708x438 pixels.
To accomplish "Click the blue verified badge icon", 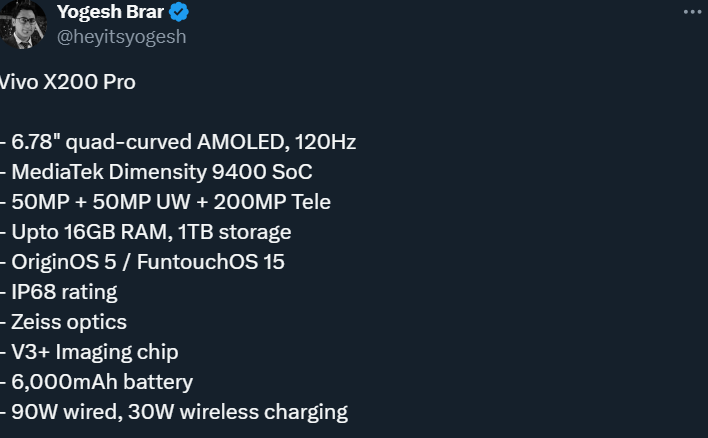I will [179, 12].
